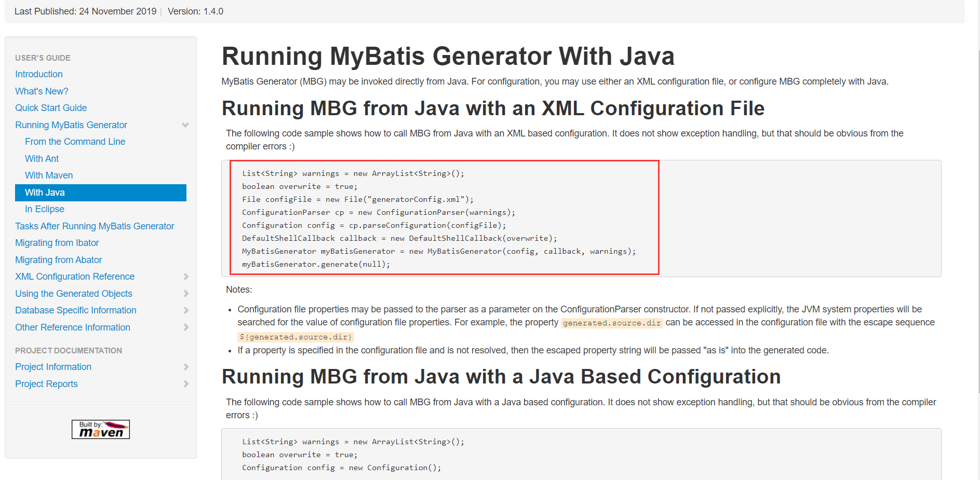980x480 pixels.
Task: Click the 'PROJECT DOCUMENTATION' sidebar header
Action: point(69,351)
